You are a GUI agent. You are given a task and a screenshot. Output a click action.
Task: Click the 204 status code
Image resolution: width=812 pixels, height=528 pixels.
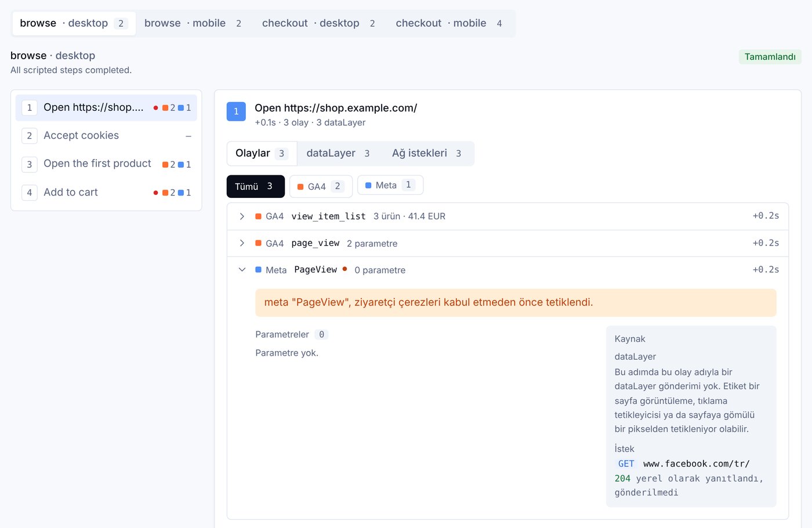622,479
